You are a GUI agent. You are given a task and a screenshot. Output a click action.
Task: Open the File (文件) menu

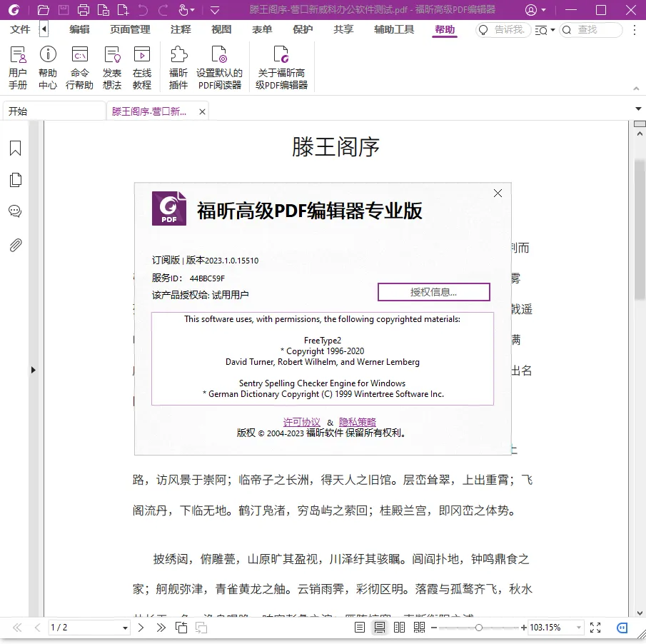tap(20, 29)
